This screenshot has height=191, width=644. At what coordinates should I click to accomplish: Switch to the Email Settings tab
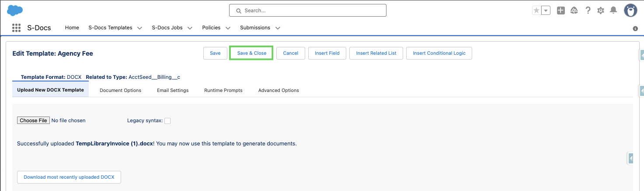173,90
